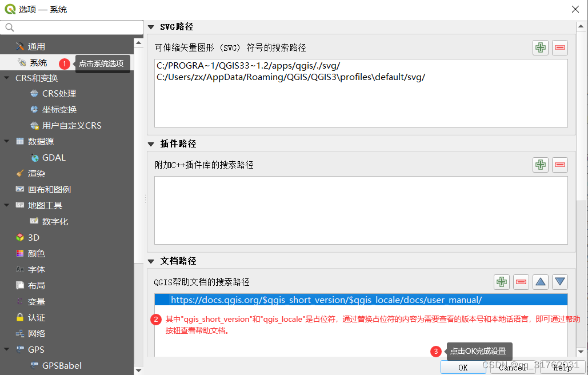Click the 系统 settings icon in sidebar
Screen dimensions: 588x375
click(x=22, y=63)
